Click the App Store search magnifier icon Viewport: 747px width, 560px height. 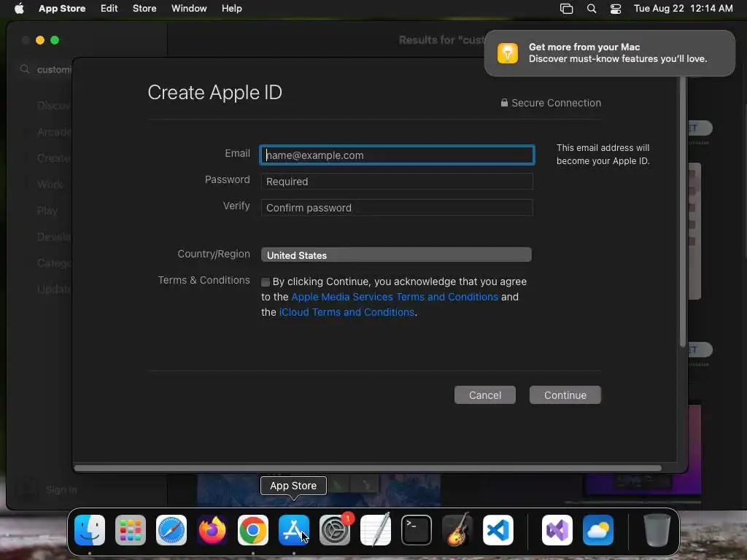(25, 69)
